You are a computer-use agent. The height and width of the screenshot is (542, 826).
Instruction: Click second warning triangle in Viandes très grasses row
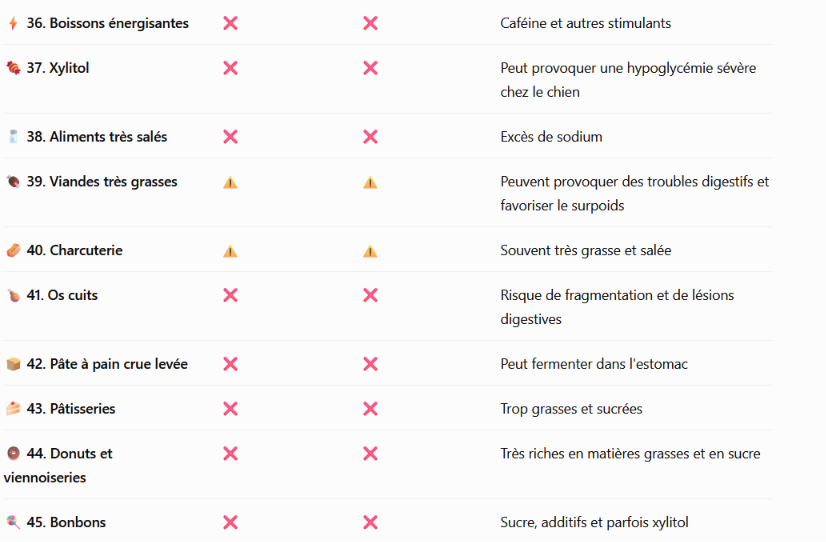coord(370,183)
